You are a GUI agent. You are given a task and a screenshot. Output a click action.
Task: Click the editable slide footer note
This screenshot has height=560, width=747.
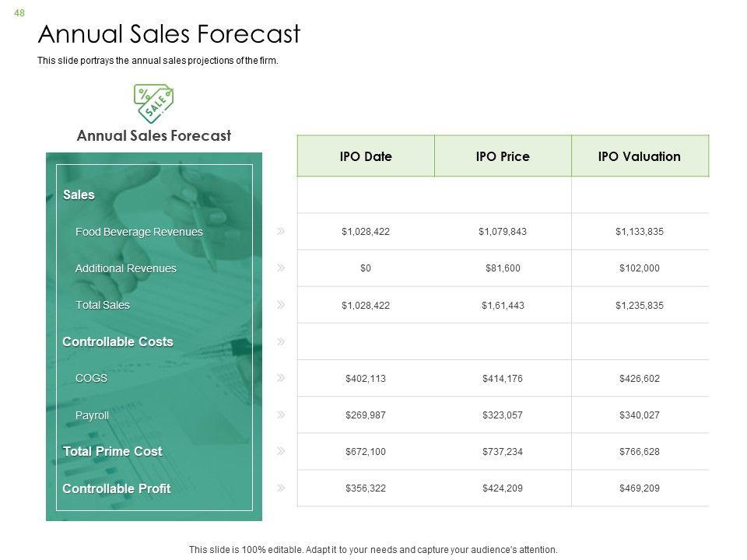coord(373,549)
